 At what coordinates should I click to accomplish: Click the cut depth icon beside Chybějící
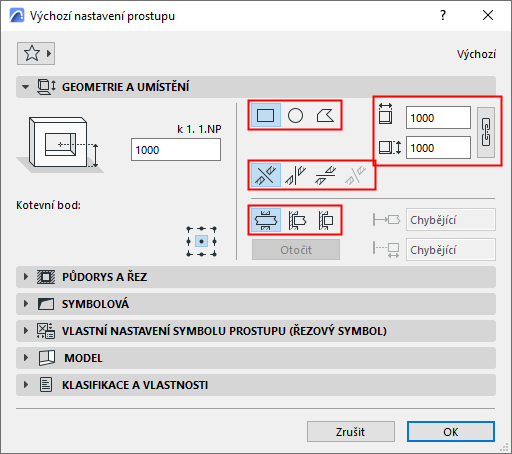pos(386,220)
